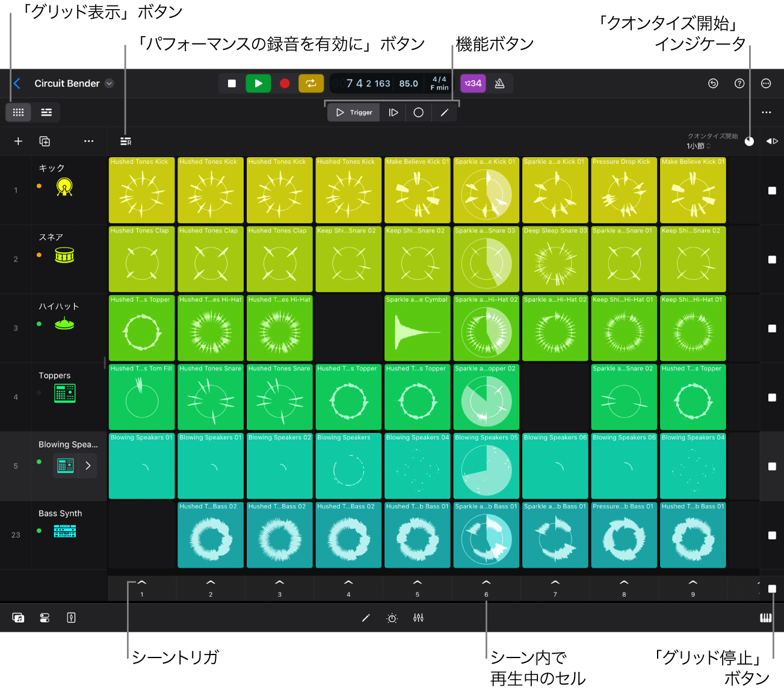The image size is (784, 693).
Task: Stop the ハイハット row with its stop button
Action: [x=772, y=328]
